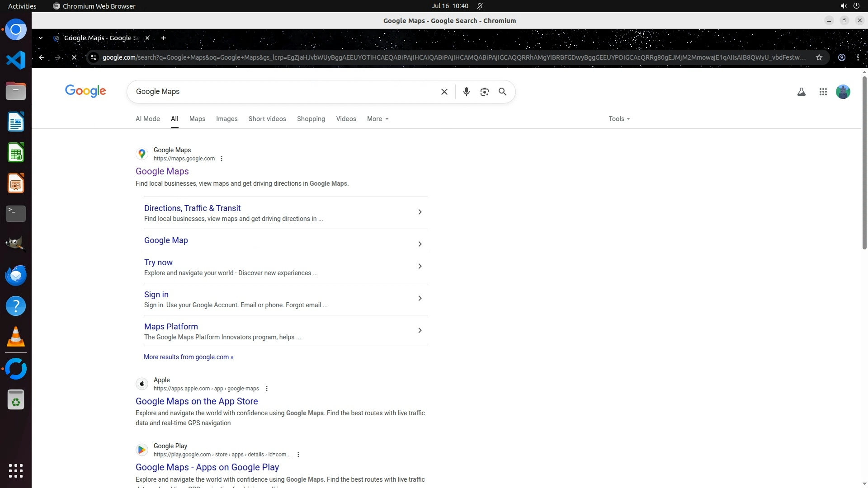
Task: Open the Apple result's three-dot options
Action: (x=267, y=389)
